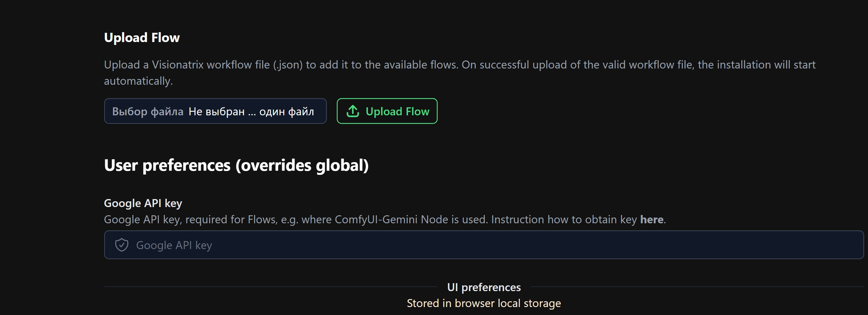
Task: Open the 'here' instruction link
Action: click(651, 219)
